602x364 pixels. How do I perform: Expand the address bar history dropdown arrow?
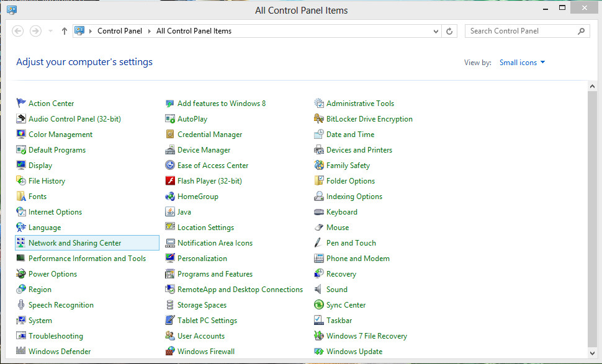(x=436, y=31)
